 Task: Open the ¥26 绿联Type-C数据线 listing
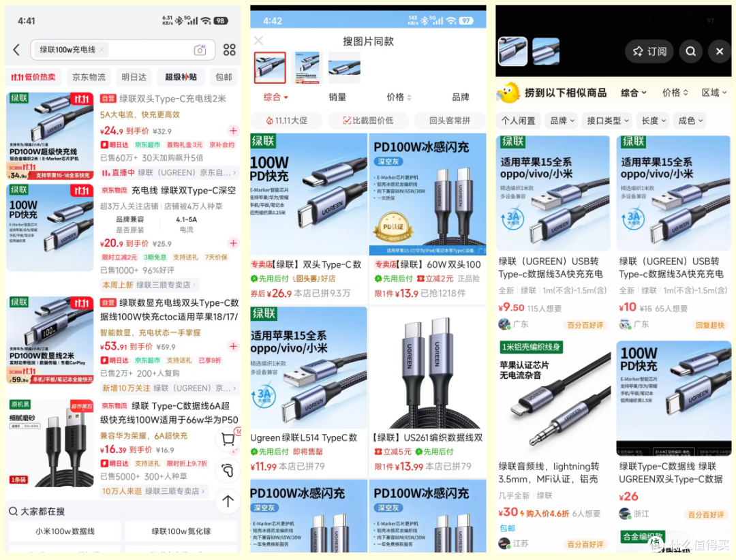(673, 431)
